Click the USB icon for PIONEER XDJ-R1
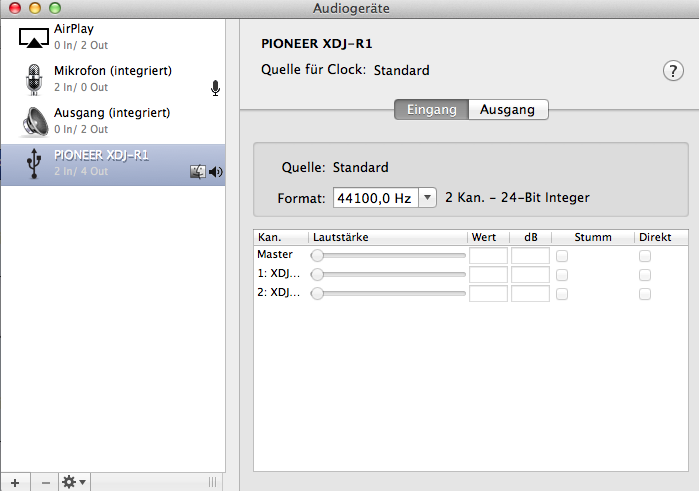This screenshot has width=699, height=491. click(x=35, y=163)
